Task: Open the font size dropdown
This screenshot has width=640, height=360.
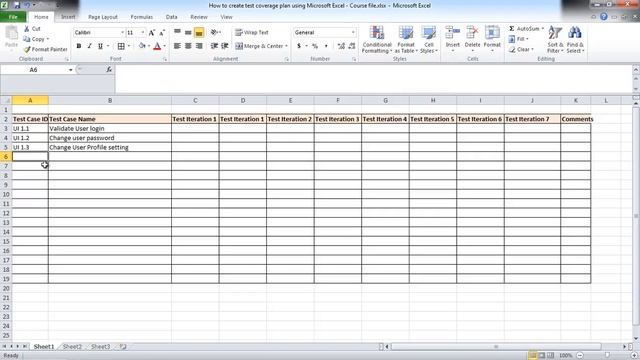Action: point(142,32)
